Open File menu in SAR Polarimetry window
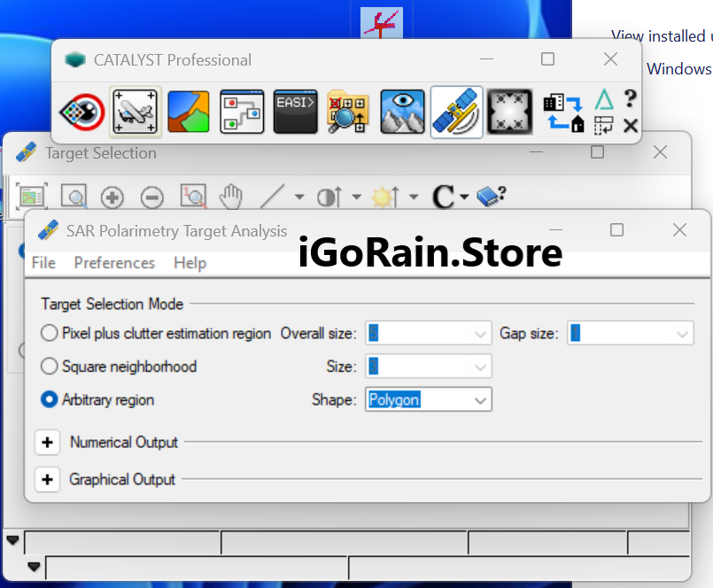Image resolution: width=713 pixels, height=588 pixels. [x=43, y=263]
